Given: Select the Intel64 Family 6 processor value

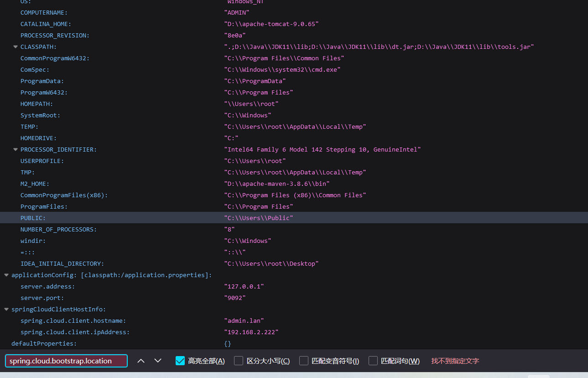Looking at the screenshot, I should [323, 149].
